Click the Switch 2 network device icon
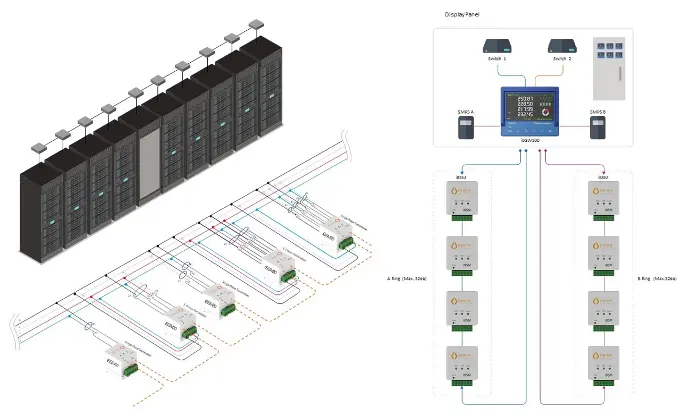Image resolution: width=690 pixels, height=416 pixels. (563, 46)
